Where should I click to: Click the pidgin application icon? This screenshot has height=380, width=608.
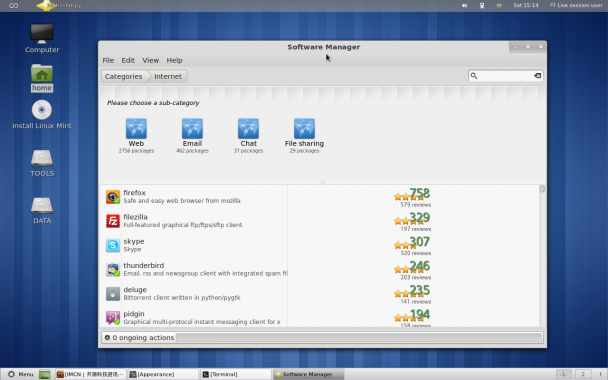click(113, 318)
